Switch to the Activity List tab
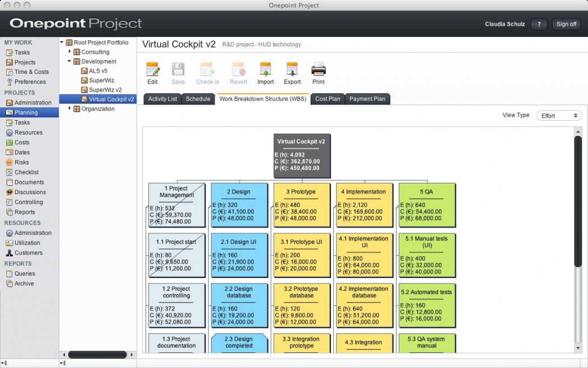The image size is (588, 368). [162, 99]
